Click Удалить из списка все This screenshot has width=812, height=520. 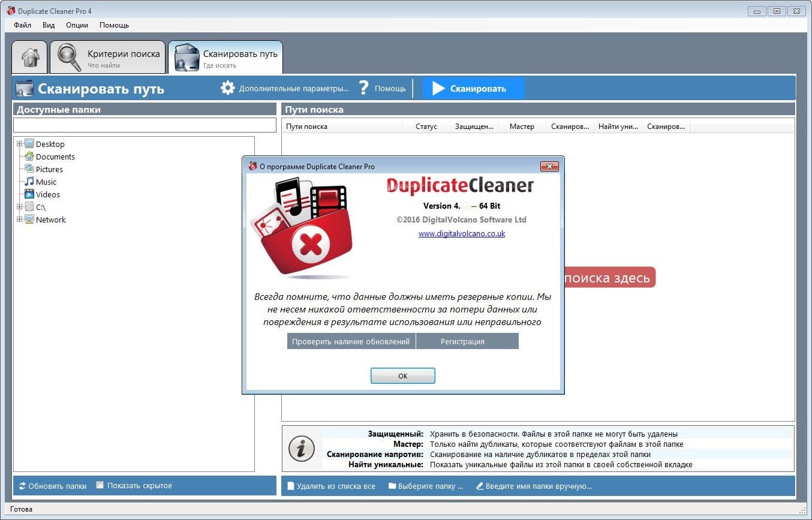[336, 486]
